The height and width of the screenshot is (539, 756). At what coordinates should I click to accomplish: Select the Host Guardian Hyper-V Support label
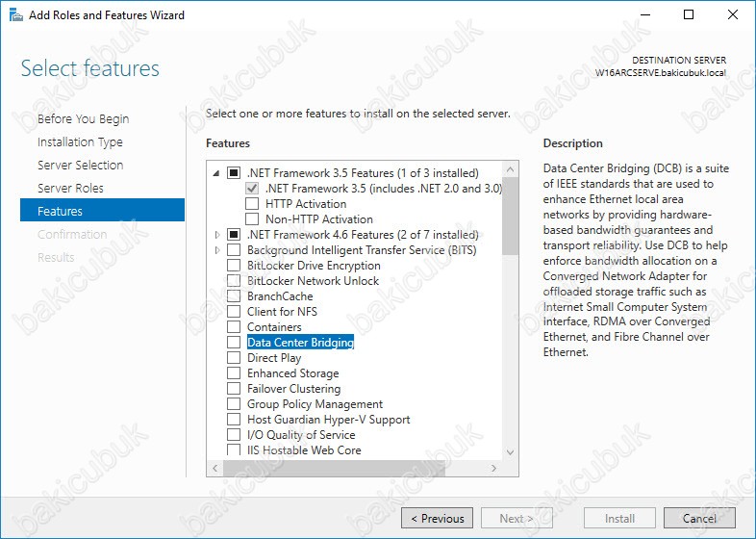pyautogui.click(x=328, y=420)
